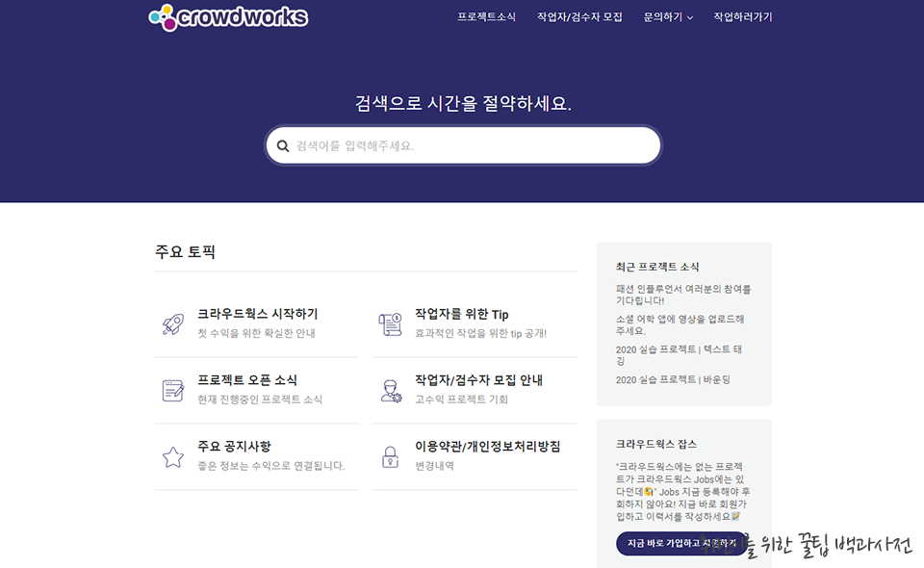Click the magnifier icon in the search bar

pos(282,144)
